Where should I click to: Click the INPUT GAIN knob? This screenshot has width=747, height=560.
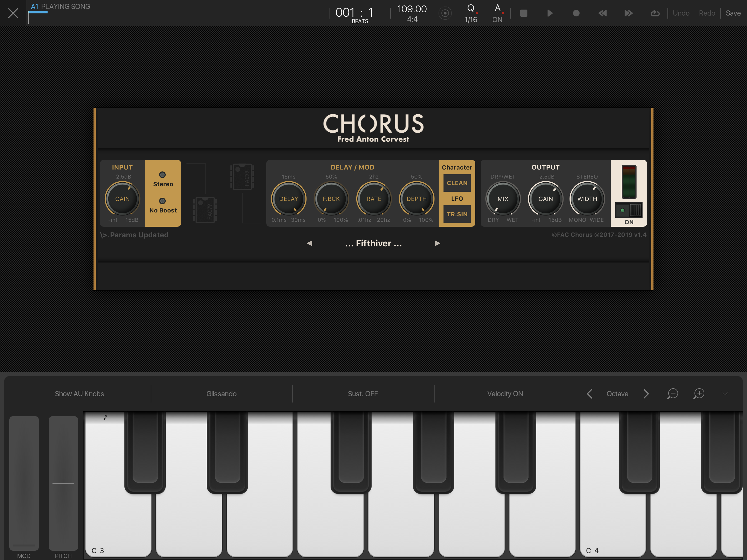[x=122, y=199]
